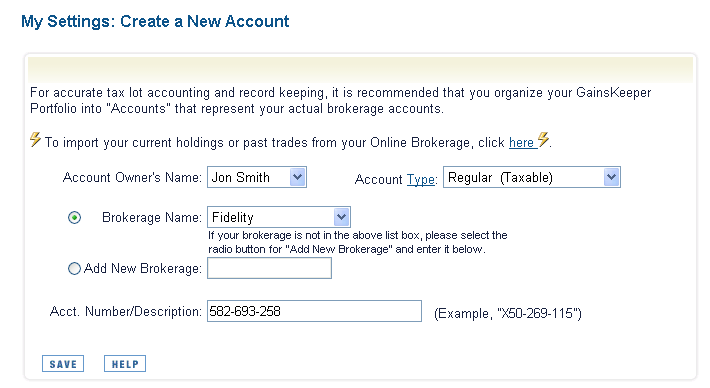Click the "Brokerage Name:" label text

[x=152, y=218]
